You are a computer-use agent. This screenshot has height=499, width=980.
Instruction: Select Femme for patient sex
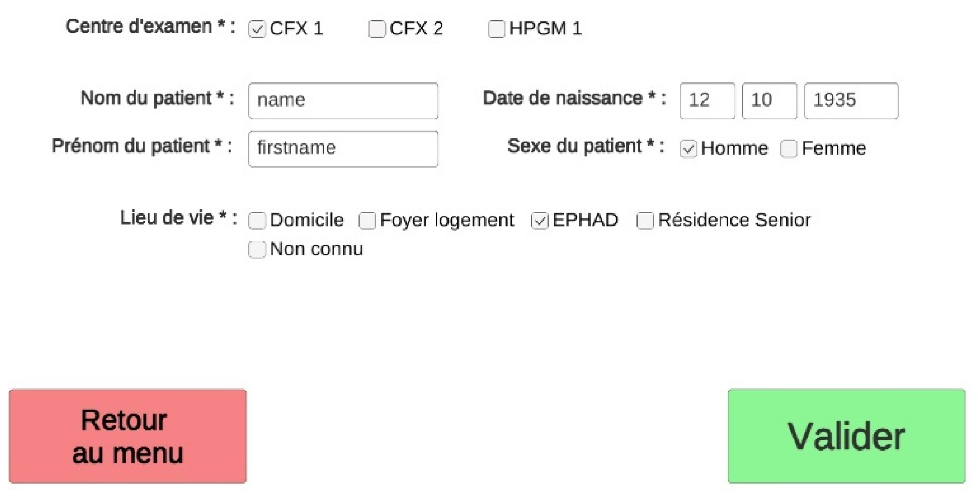click(789, 148)
